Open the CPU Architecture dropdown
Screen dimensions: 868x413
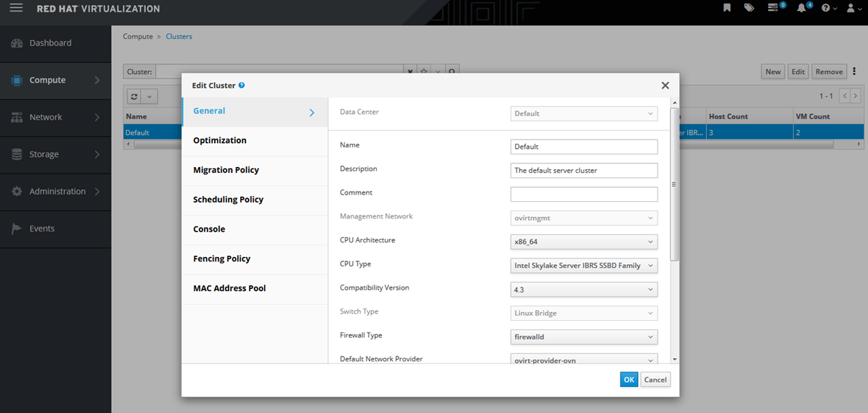pos(584,242)
